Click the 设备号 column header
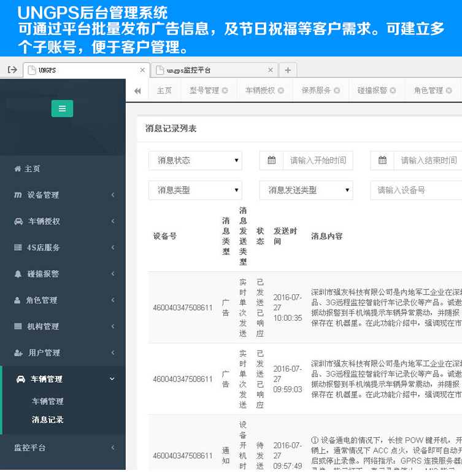462x476 pixels. tap(164, 236)
